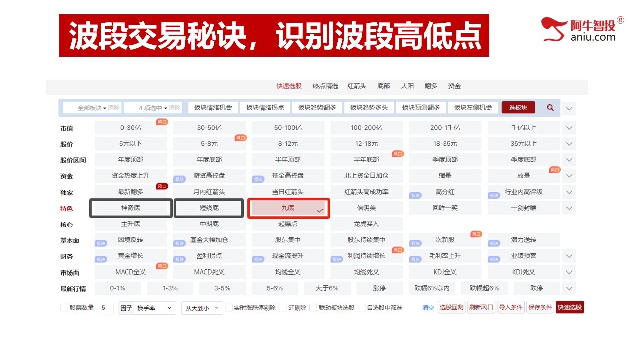This screenshot has height=362, width=644.
Task: Select the 板块预测翻多 filter
Action: tap(421, 107)
